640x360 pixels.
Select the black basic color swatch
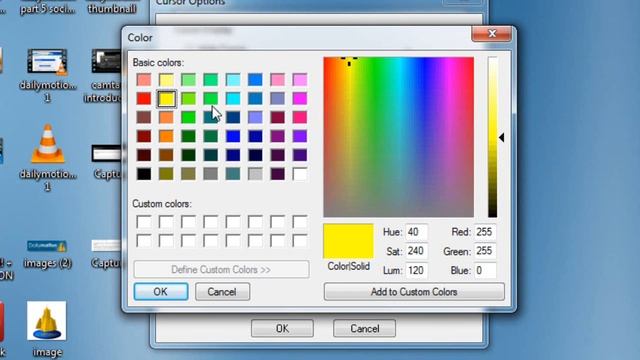click(x=144, y=174)
